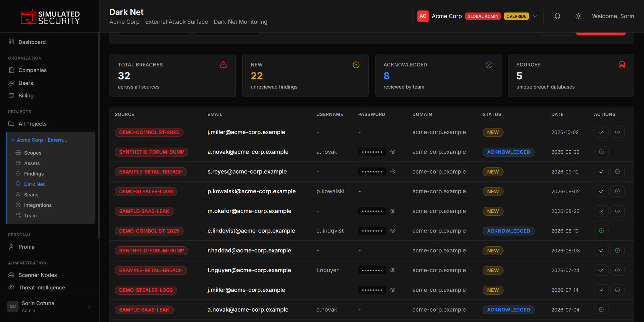
Task: Open the notifications bell
Action: point(557,16)
